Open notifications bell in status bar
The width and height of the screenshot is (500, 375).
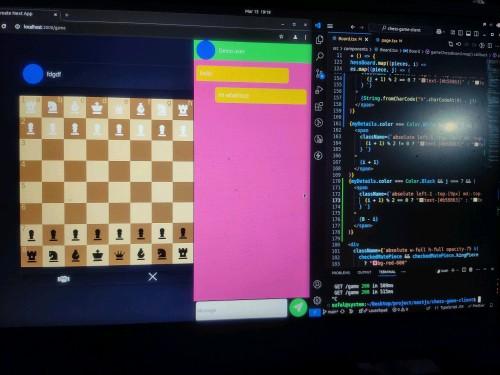[492, 305]
